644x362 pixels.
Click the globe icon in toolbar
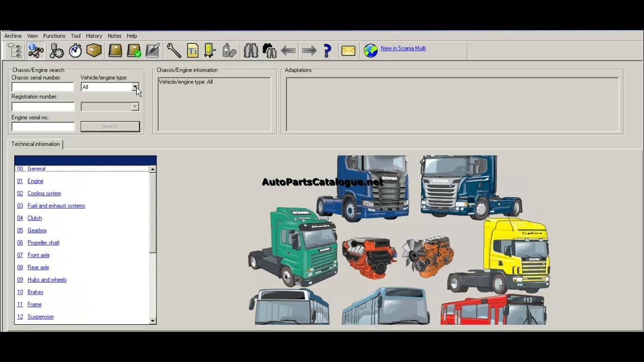click(x=370, y=50)
